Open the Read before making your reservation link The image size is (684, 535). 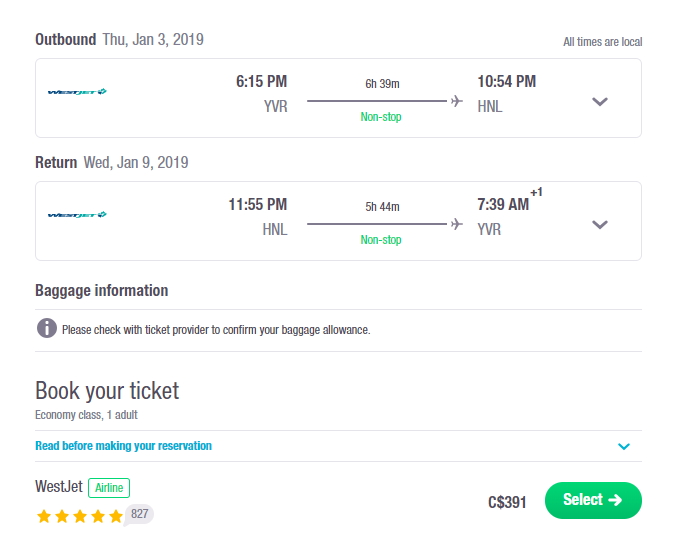(x=123, y=446)
